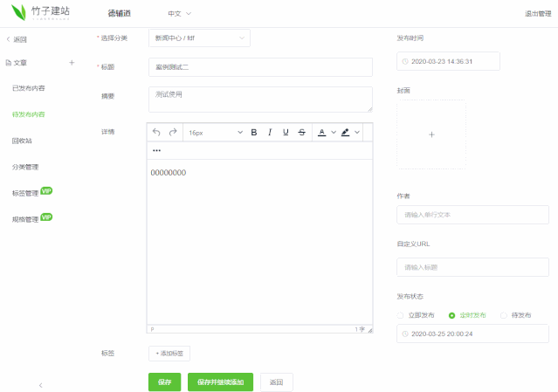This screenshot has width=558, height=392.
Task: Click the 标题 title input field
Action: tap(260, 67)
